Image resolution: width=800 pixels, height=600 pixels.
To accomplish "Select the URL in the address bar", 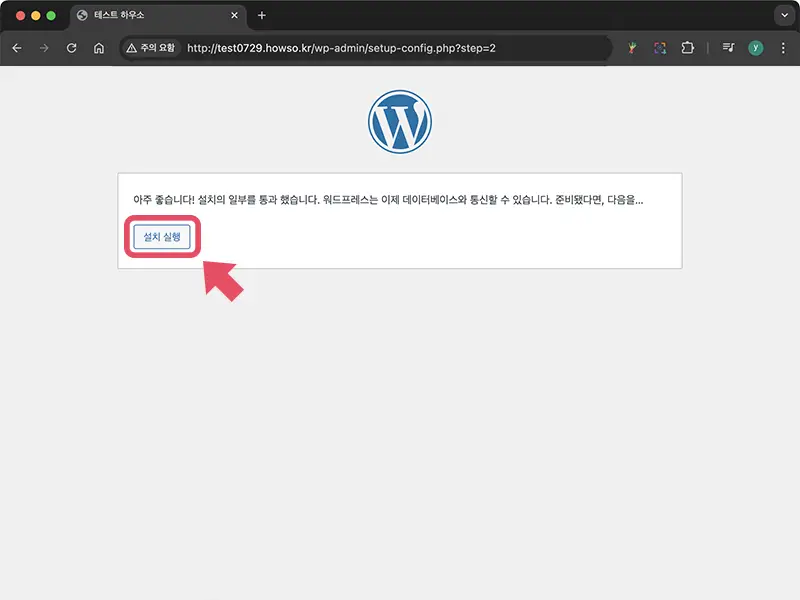I will coord(341,48).
